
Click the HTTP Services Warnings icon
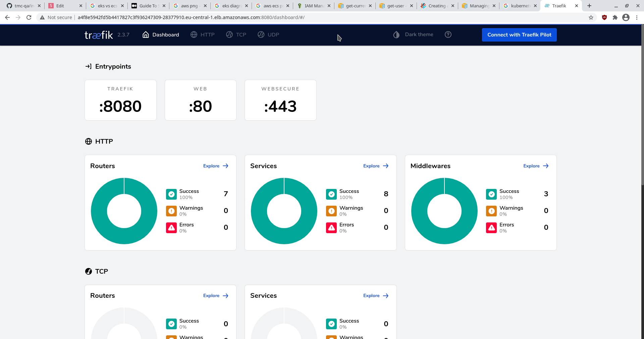pos(331,211)
